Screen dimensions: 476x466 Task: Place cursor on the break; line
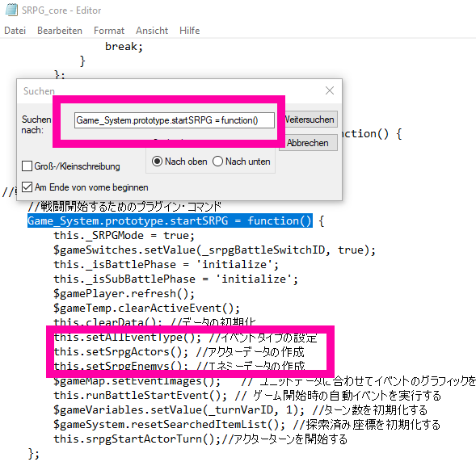[124, 46]
